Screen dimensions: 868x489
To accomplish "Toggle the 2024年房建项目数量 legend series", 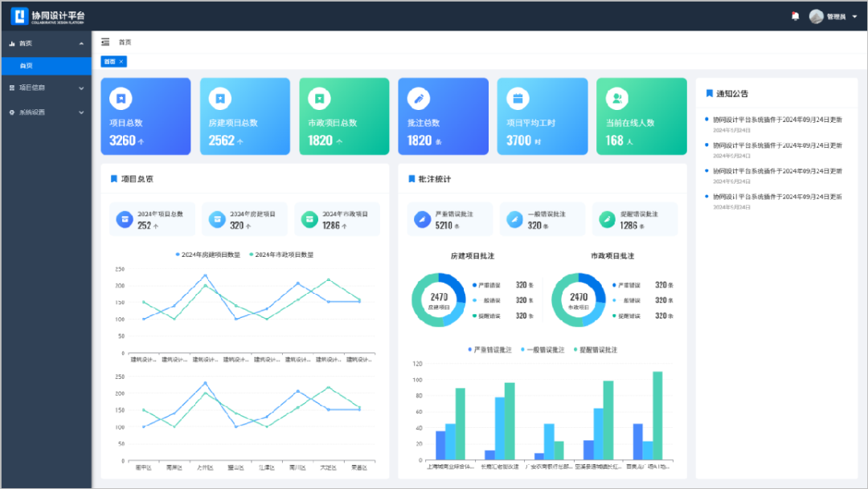I will click(x=207, y=255).
